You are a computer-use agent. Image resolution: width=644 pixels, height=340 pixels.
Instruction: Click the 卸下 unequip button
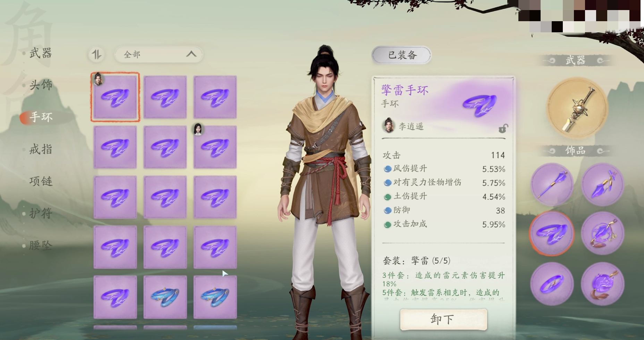[443, 319]
